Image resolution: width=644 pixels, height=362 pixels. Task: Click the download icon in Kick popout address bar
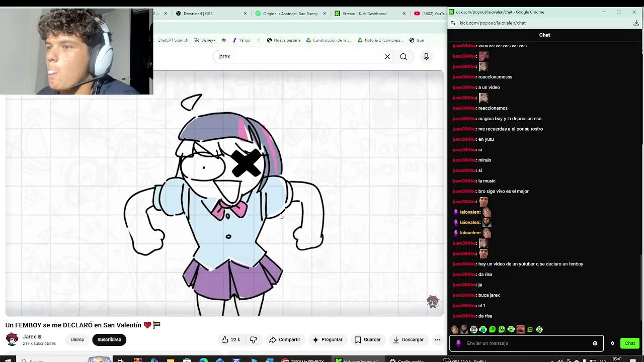coord(636,23)
